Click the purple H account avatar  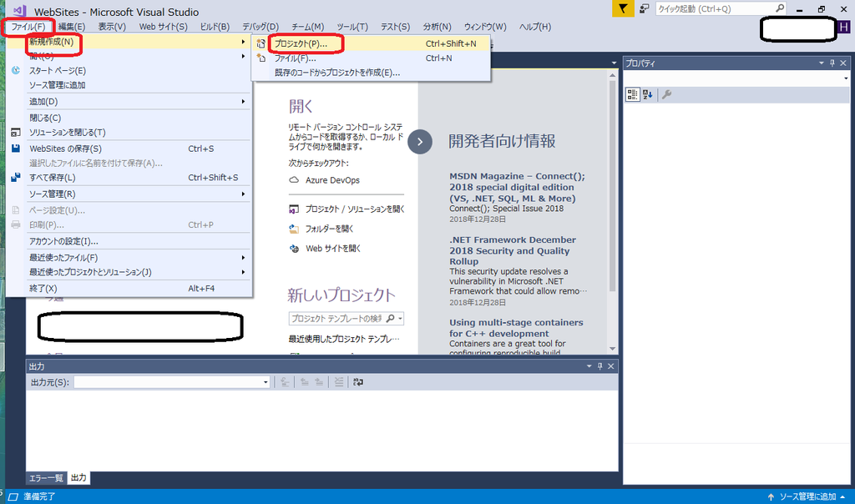point(843,26)
